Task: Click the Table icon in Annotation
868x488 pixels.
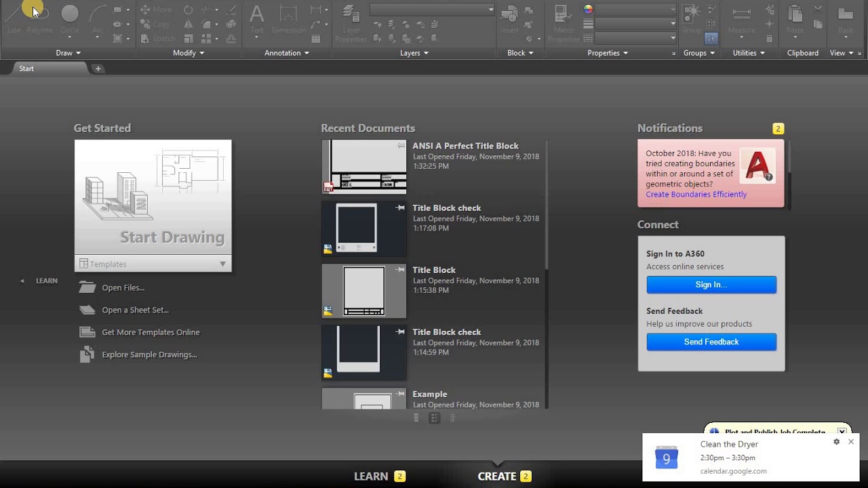Action: [315, 39]
